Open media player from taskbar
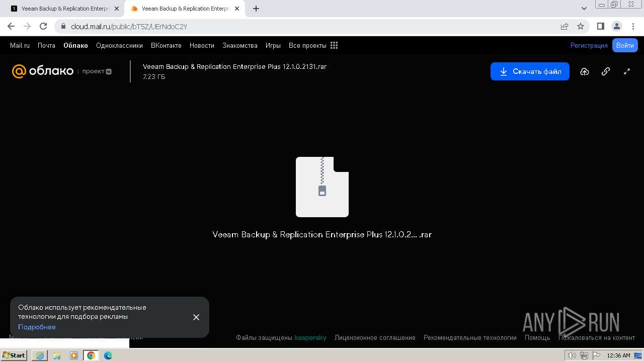644x362 pixels. click(74, 355)
